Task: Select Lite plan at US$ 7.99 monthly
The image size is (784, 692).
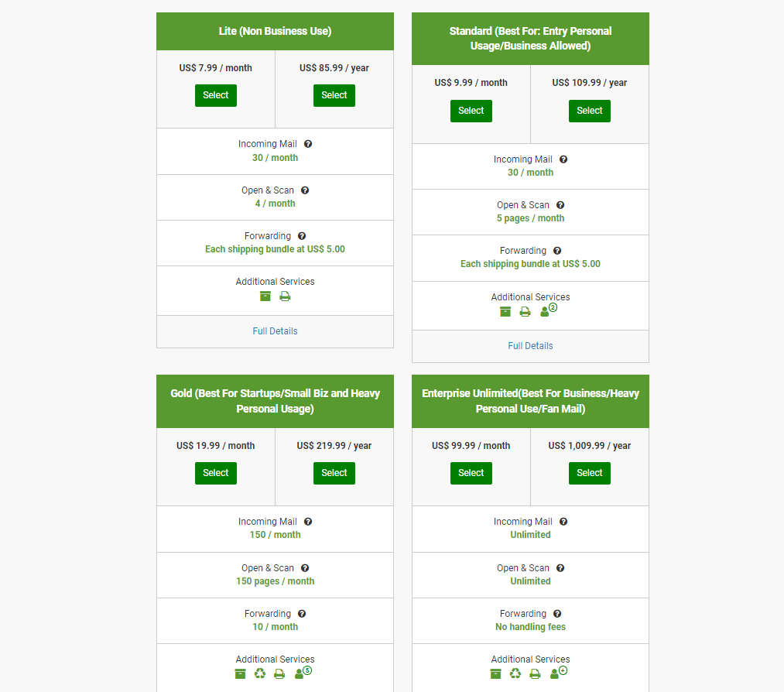Action: 215,95
